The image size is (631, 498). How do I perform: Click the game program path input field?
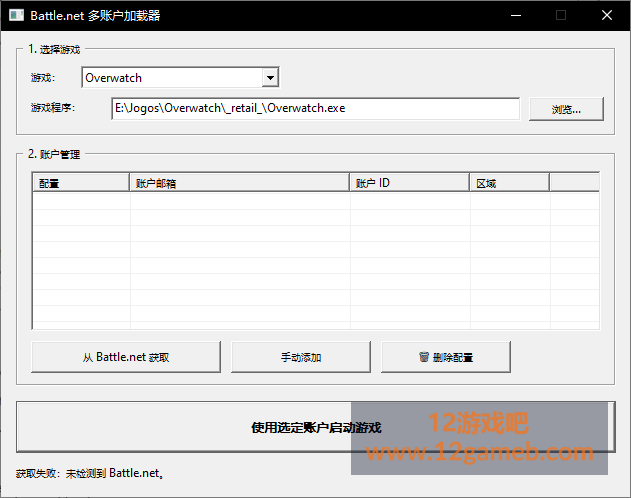(316, 108)
